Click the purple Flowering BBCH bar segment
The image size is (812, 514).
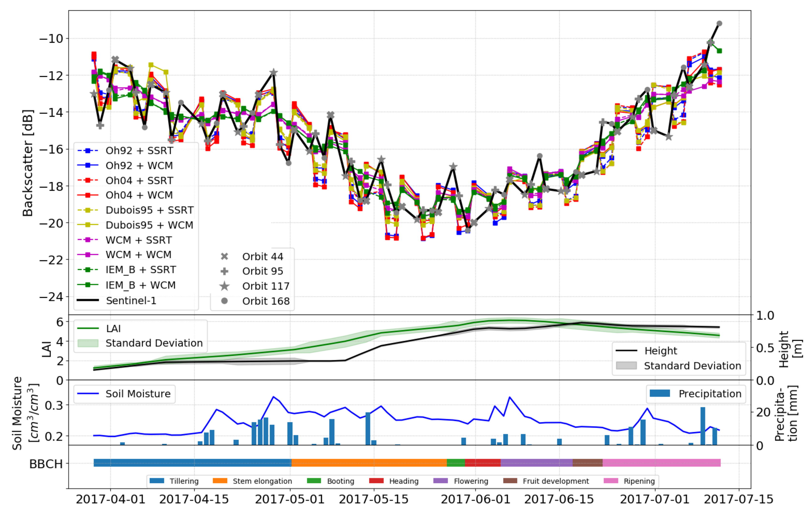pyautogui.click(x=536, y=463)
